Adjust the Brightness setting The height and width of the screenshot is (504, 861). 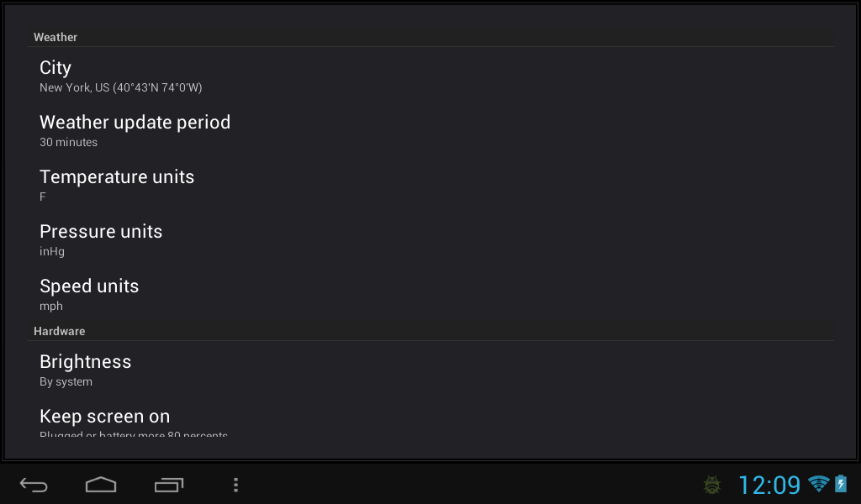430,370
